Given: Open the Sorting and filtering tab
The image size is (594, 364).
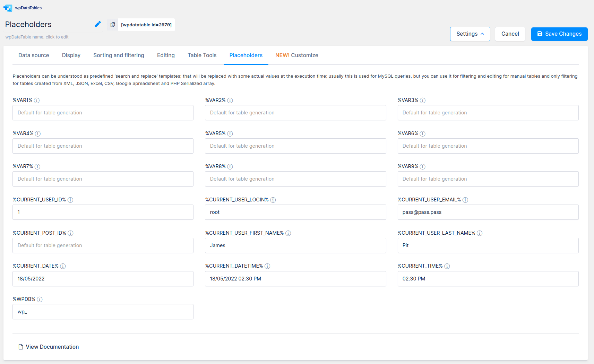Looking at the screenshot, I should (x=119, y=55).
